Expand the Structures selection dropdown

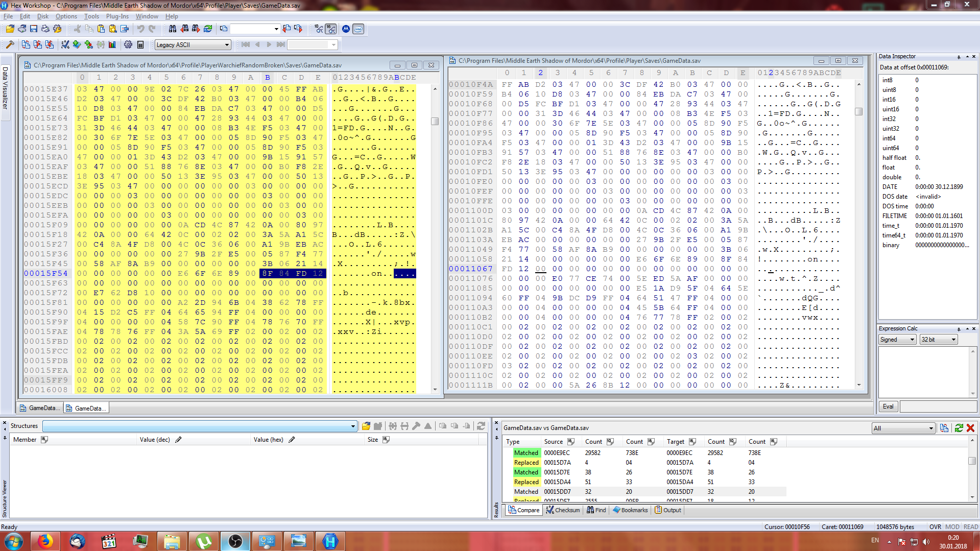pyautogui.click(x=353, y=426)
